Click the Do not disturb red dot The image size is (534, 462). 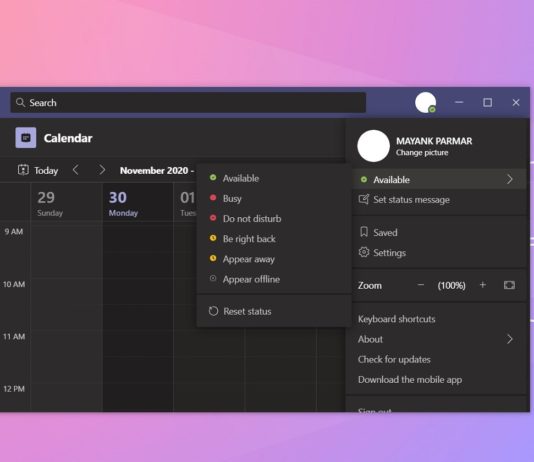coord(213,218)
